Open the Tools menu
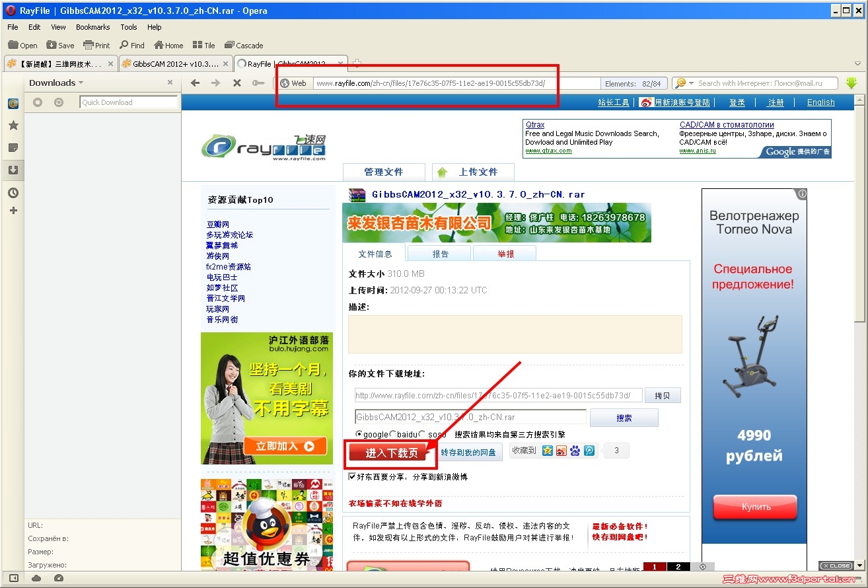The width and height of the screenshot is (868, 588). point(129,27)
